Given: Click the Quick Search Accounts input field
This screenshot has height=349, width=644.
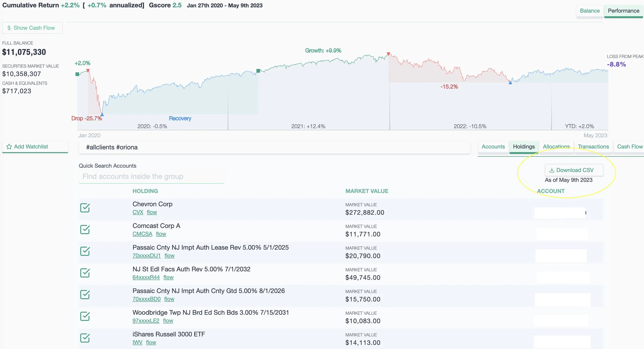Looking at the screenshot, I should point(151,176).
